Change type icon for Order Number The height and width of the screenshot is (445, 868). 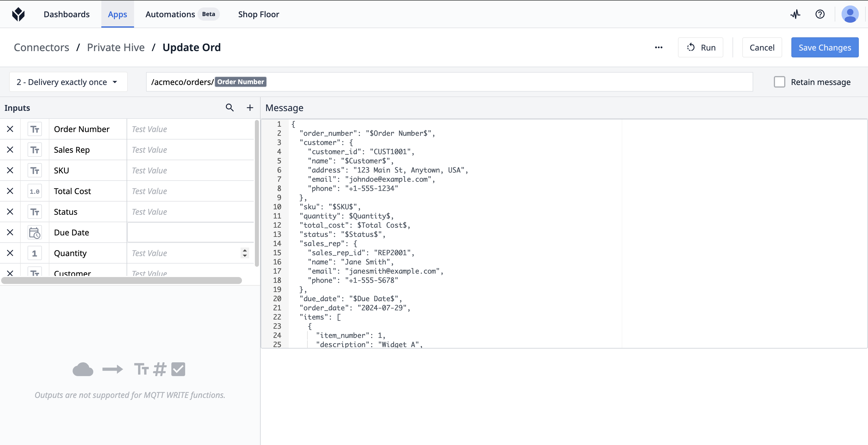(35, 129)
